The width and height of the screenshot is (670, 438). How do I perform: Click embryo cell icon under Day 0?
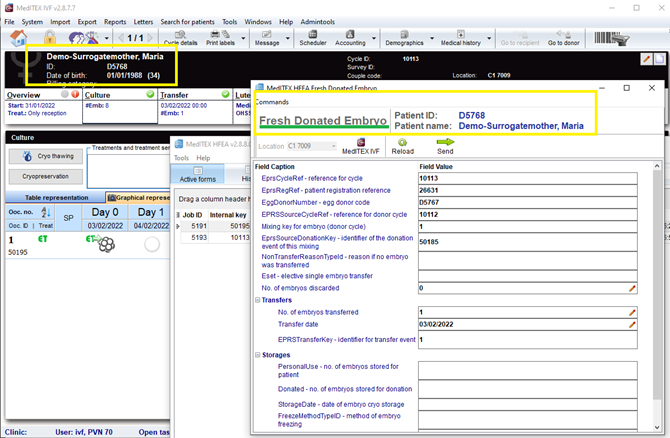(106, 244)
